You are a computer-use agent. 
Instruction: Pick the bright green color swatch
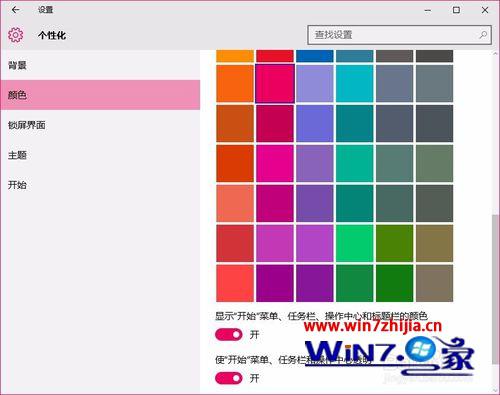coord(355,243)
